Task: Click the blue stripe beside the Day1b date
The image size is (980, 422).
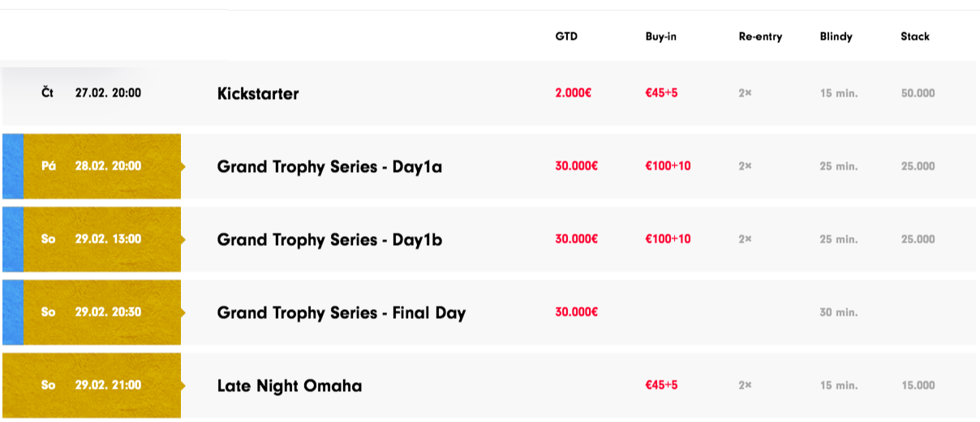Action: pyautogui.click(x=13, y=239)
